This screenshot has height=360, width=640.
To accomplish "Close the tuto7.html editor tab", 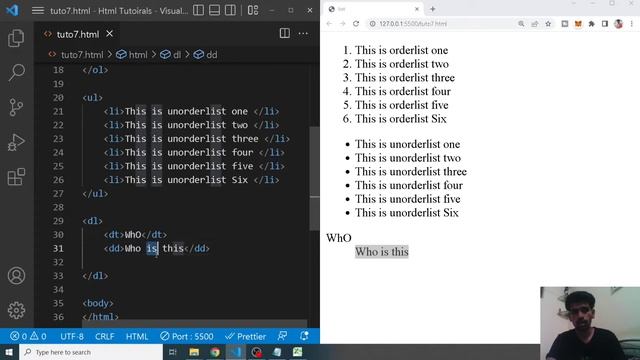I will [109, 34].
